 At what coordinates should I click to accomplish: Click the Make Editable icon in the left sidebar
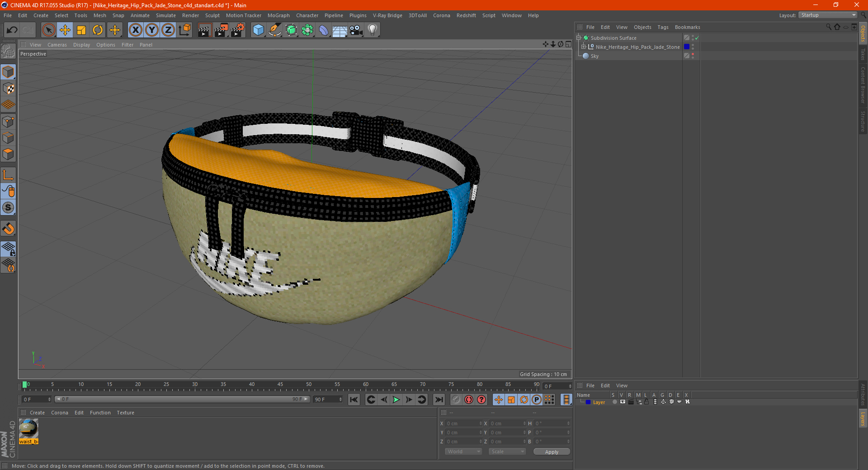click(8, 52)
